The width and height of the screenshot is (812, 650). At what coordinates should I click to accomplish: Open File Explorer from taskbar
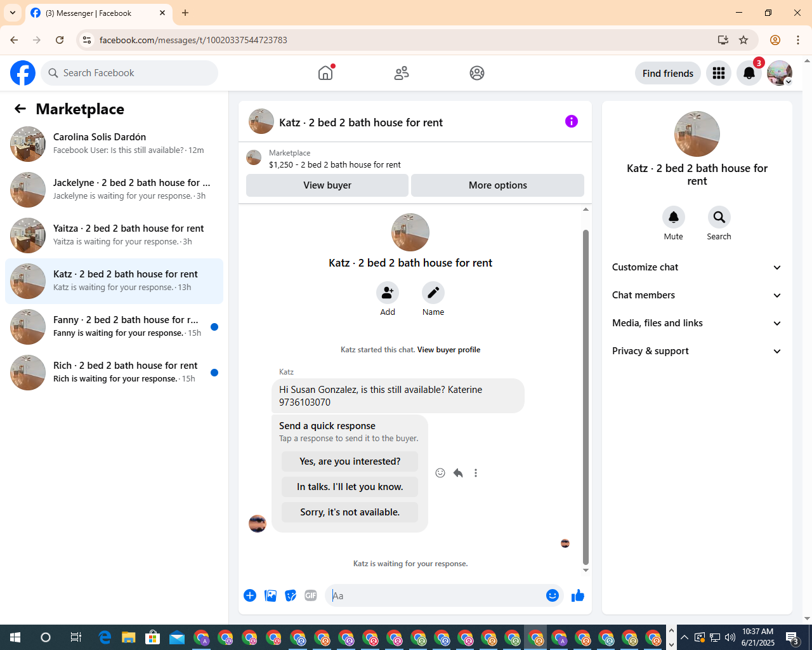(129, 637)
